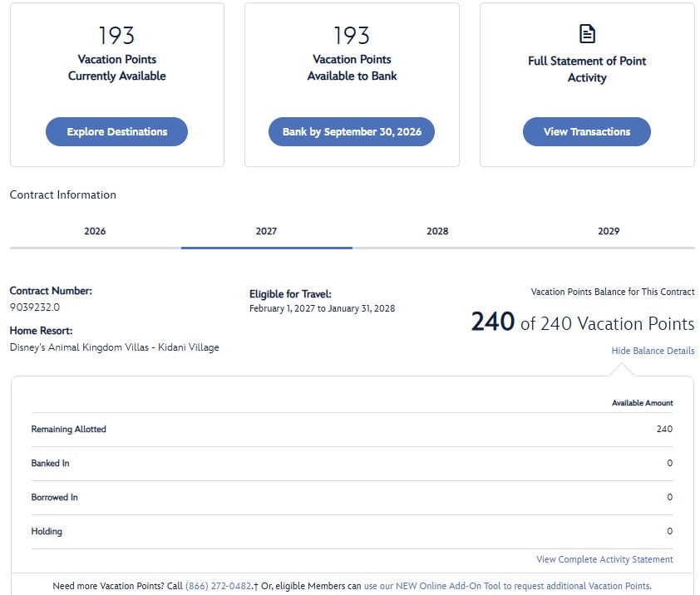Go to the 2029 tab
This screenshot has width=700, height=595.
click(608, 231)
